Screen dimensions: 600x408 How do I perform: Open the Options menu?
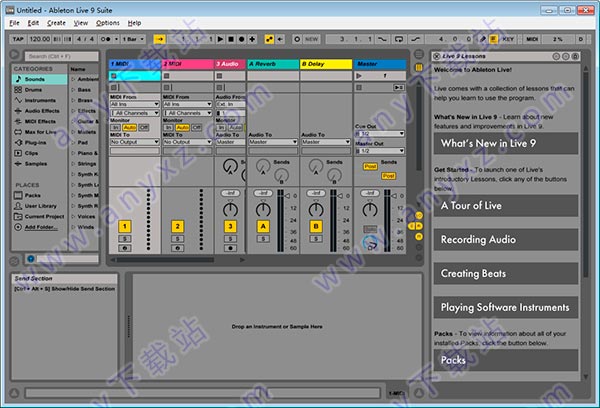(108, 23)
